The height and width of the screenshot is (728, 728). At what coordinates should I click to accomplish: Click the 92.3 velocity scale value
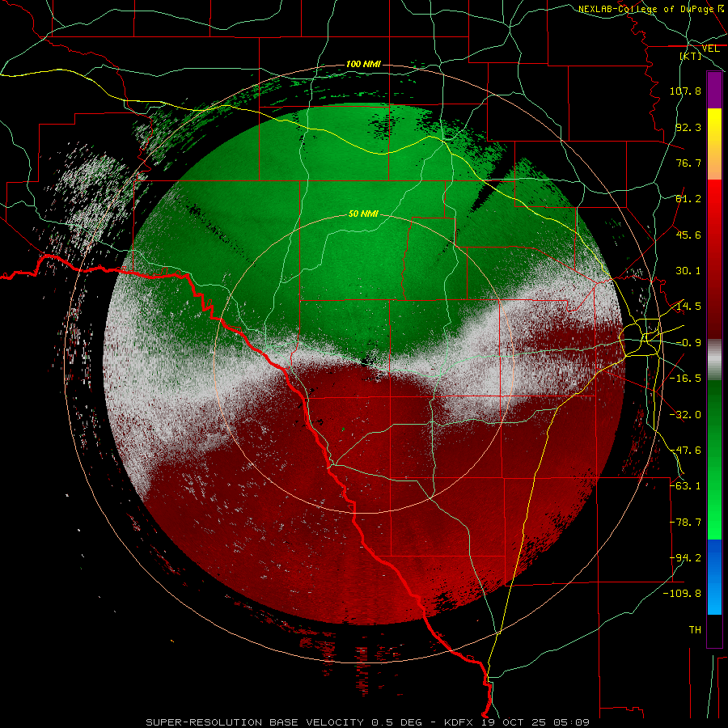[x=688, y=127]
